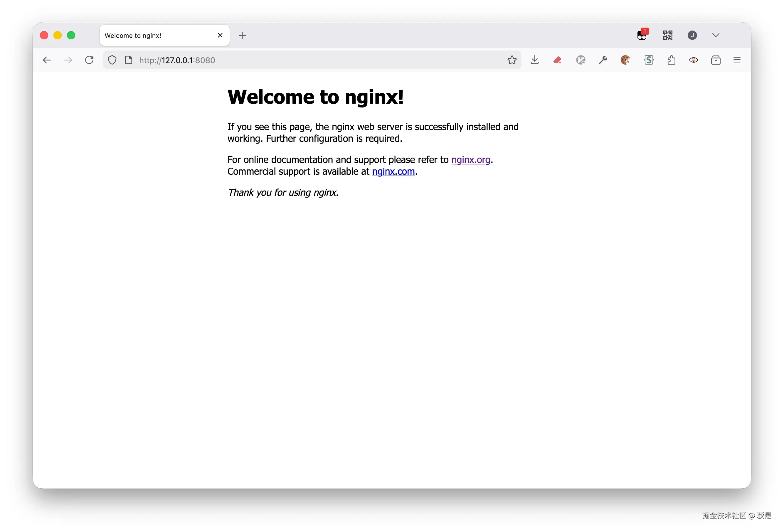Open the extensions puzzle piece menu
The width and height of the screenshot is (784, 532).
click(671, 60)
